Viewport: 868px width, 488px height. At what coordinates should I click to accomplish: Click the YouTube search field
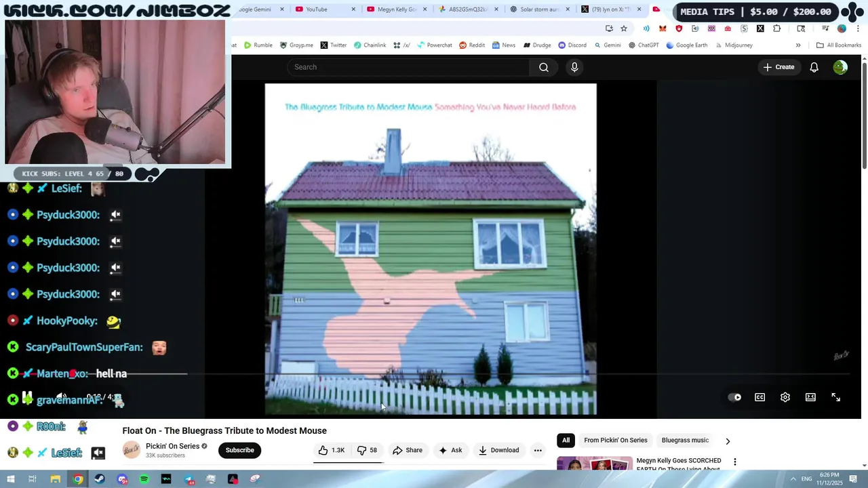[x=408, y=67]
